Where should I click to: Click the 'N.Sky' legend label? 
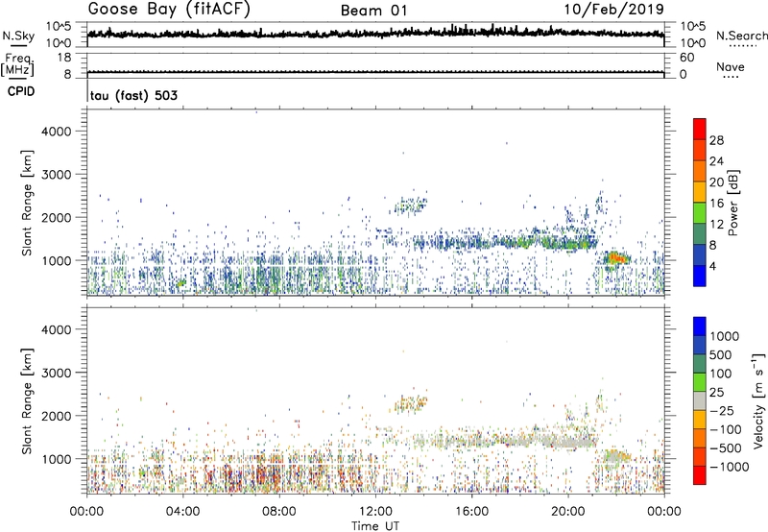coord(18,36)
